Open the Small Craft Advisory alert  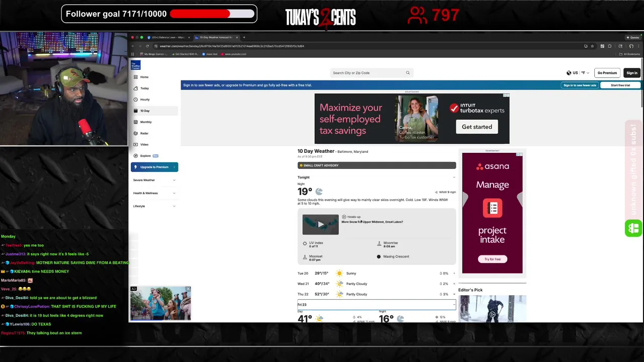[x=377, y=165]
